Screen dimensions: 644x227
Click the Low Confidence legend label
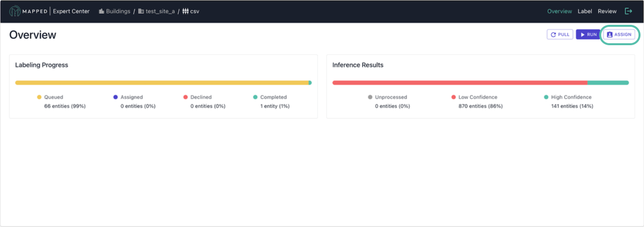(478, 97)
